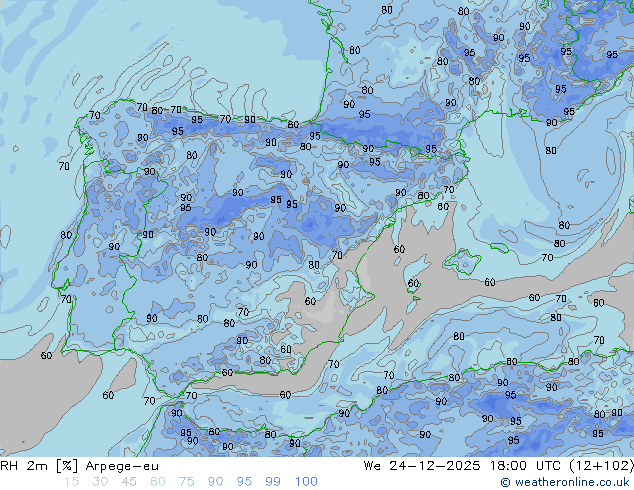This screenshot has width=634, height=490.
Task: Click the 'We 24-12-2025 18:00 UTC (12+102)' timestamp
Action: click(x=499, y=466)
